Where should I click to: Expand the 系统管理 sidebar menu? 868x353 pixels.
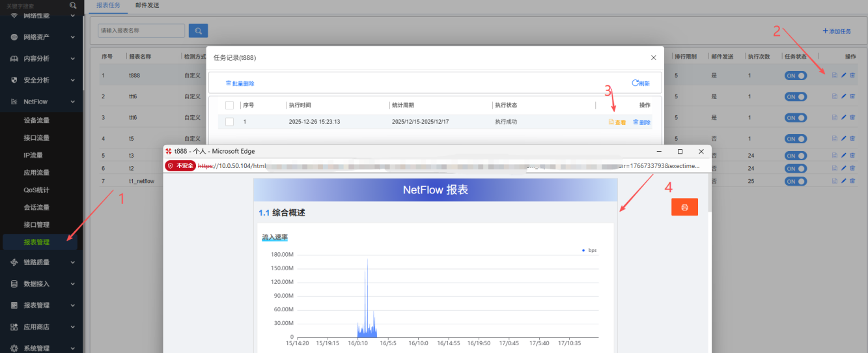click(x=42, y=348)
